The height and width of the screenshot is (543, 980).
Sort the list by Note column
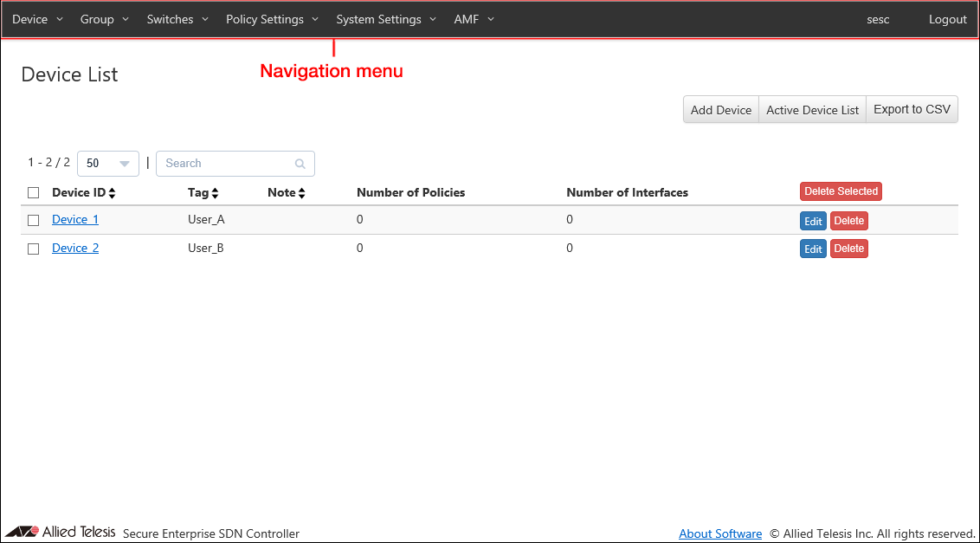tap(301, 193)
